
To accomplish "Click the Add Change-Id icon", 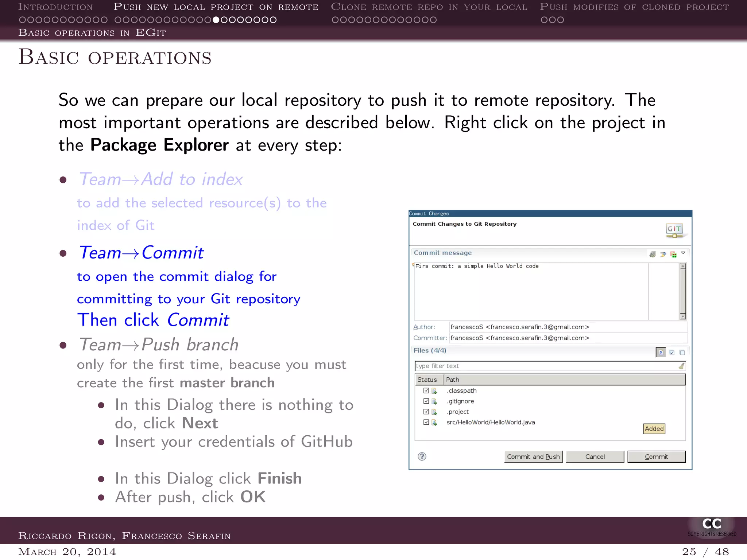I will [673, 254].
